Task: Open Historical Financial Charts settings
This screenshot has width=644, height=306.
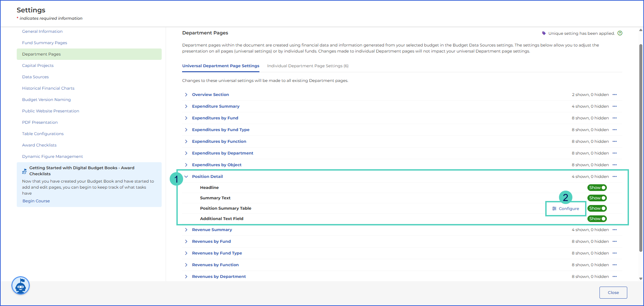Action: click(48, 88)
